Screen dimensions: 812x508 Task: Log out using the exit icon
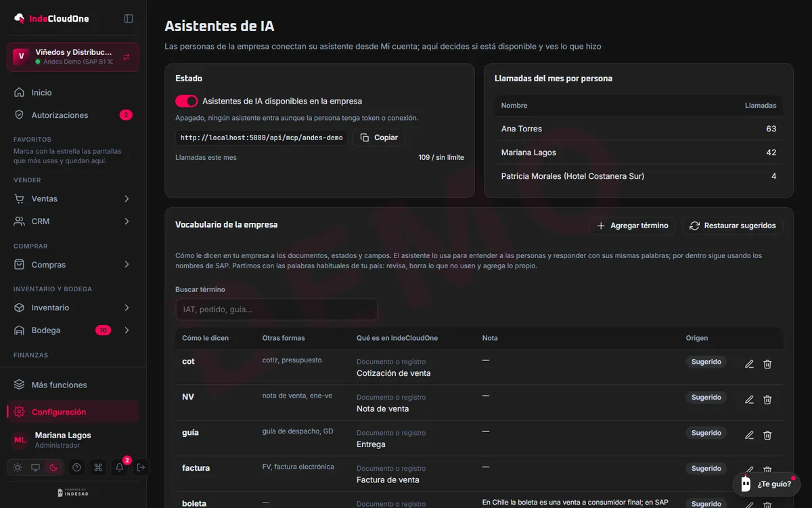[141, 467]
